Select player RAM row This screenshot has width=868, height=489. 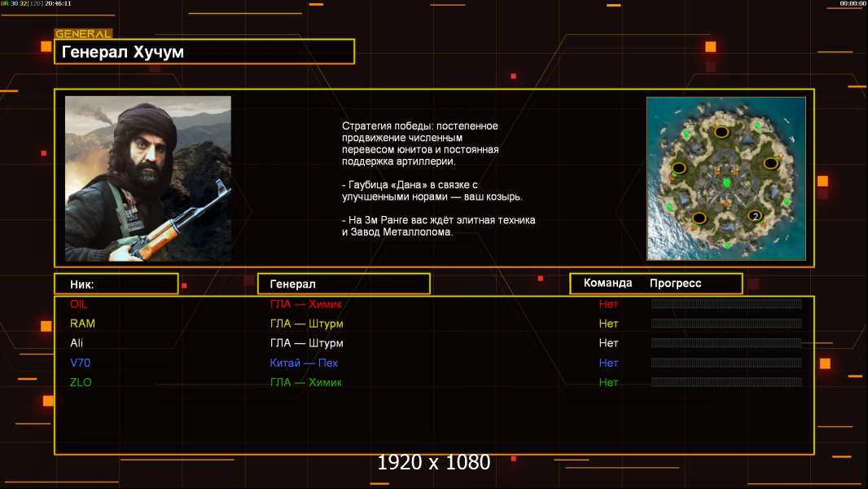[434, 324]
